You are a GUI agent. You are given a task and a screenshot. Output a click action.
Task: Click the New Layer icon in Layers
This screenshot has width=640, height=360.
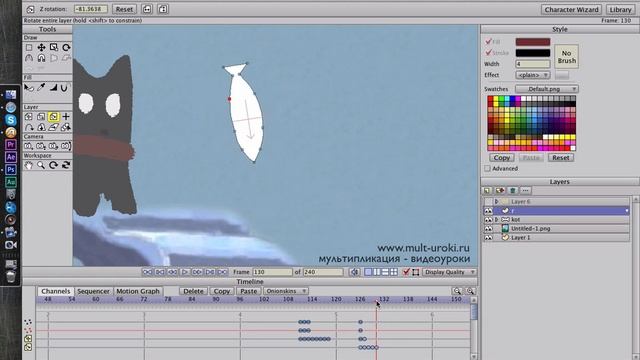pos(487,191)
